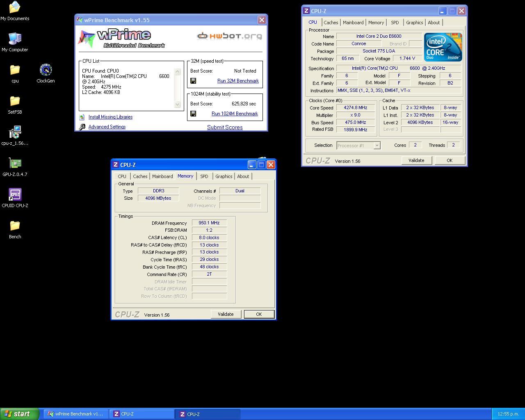Open About tab in CPU window
This screenshot has height=420, width=525.
(x=434, y=23)
